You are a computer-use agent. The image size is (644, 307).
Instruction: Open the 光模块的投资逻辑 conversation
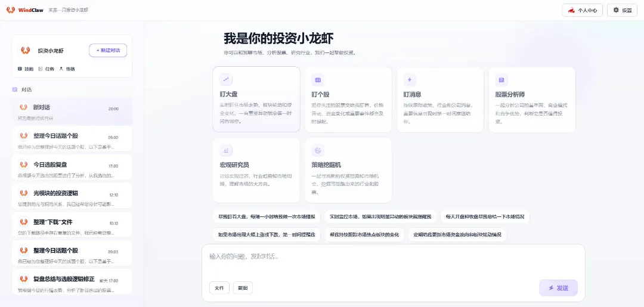pyautogui.click(x=72, y=197)
